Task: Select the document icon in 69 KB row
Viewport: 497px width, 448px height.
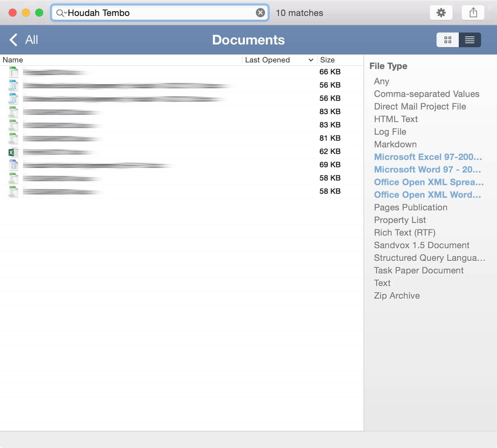Action: [x=14, y=165]
